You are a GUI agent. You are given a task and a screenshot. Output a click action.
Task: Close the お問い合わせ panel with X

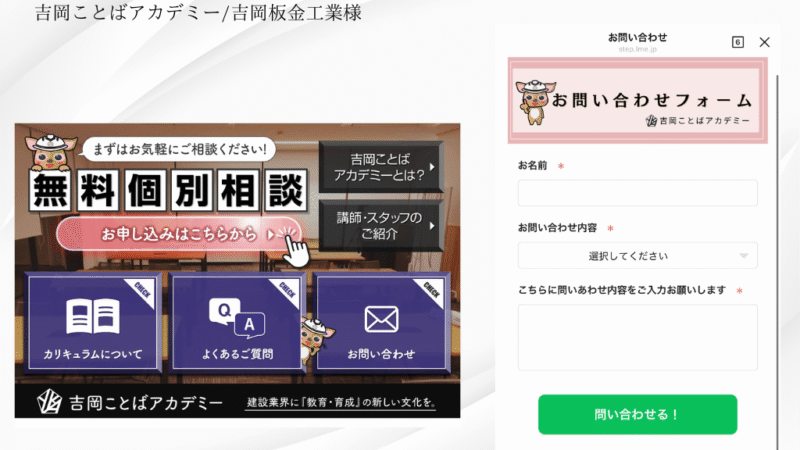pyautogui.click(x=764, y=42)
